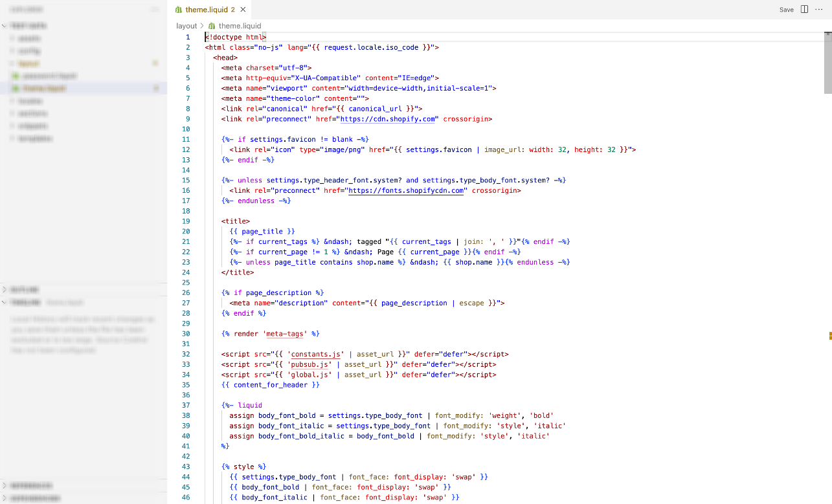Click 'liquid' keyword on line 37
The width and height of the screenshot is (832, 504).
click(x=250, y=406)
